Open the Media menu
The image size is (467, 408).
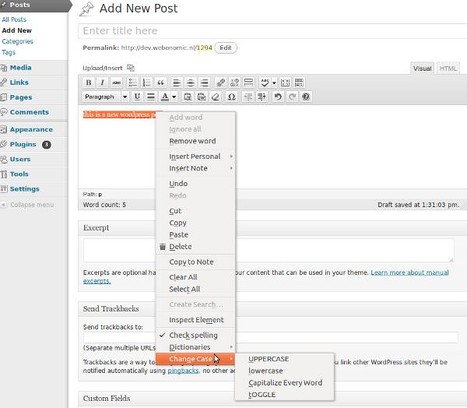[x=20, y=67]
